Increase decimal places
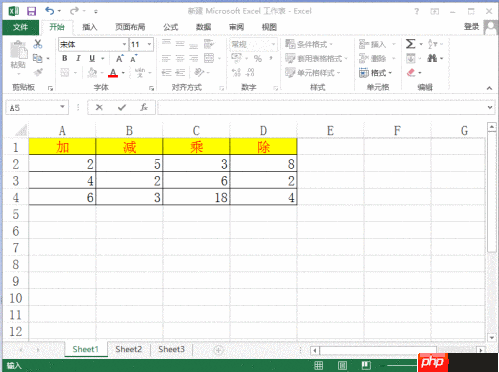The width and height of the screenshot is (499, 372). point(236,72)
